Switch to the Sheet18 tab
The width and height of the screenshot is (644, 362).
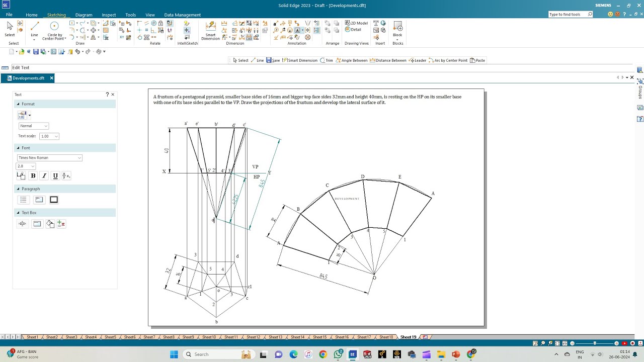tap(386, 337)
